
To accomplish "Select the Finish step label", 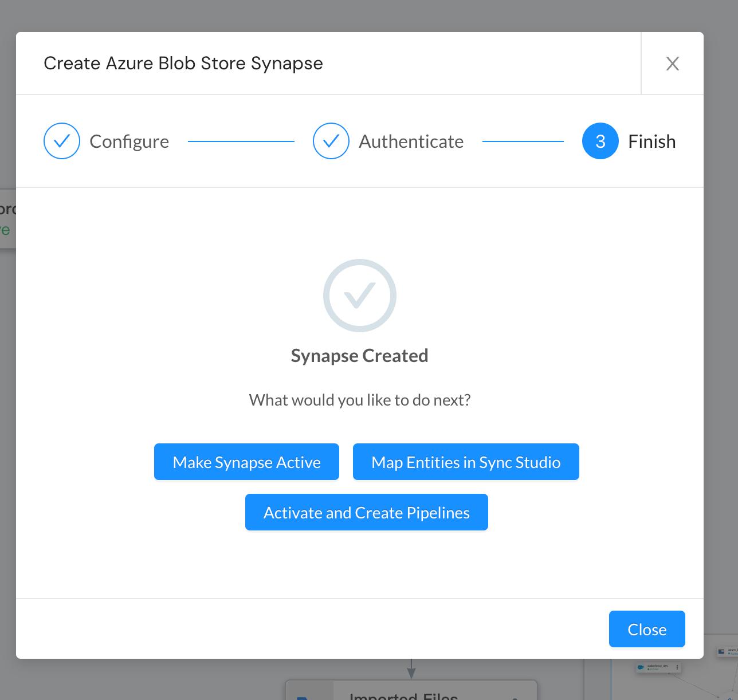I will 652,141.
